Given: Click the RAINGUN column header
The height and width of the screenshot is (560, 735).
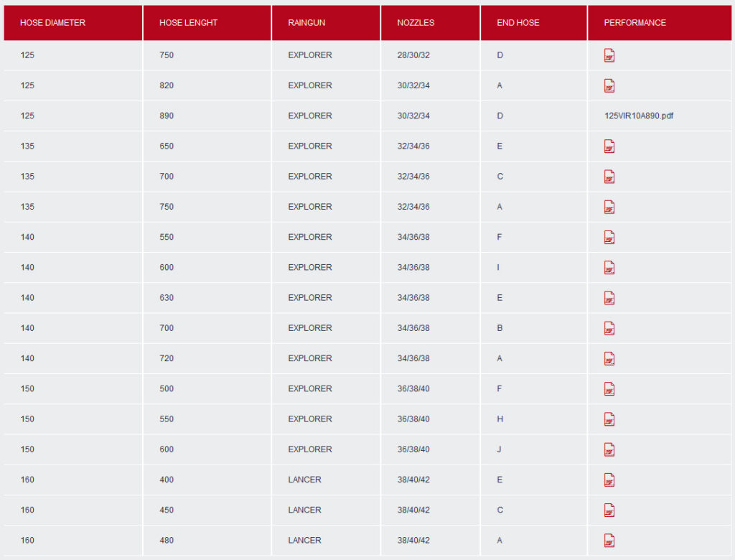Looking at the screenshot, I should [x=326, y=23].
